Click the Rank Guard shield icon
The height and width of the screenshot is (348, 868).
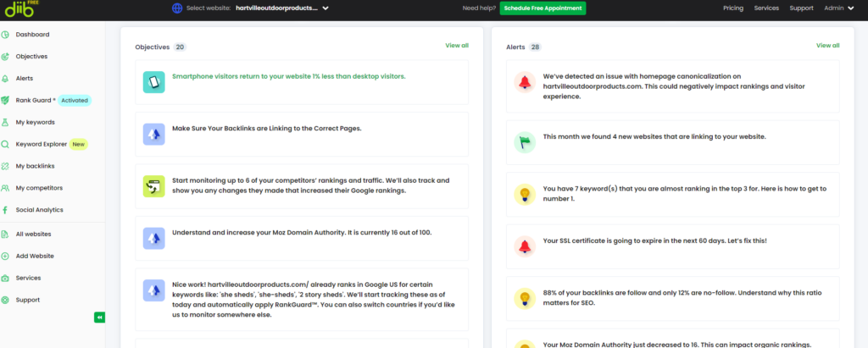point(5,100)
